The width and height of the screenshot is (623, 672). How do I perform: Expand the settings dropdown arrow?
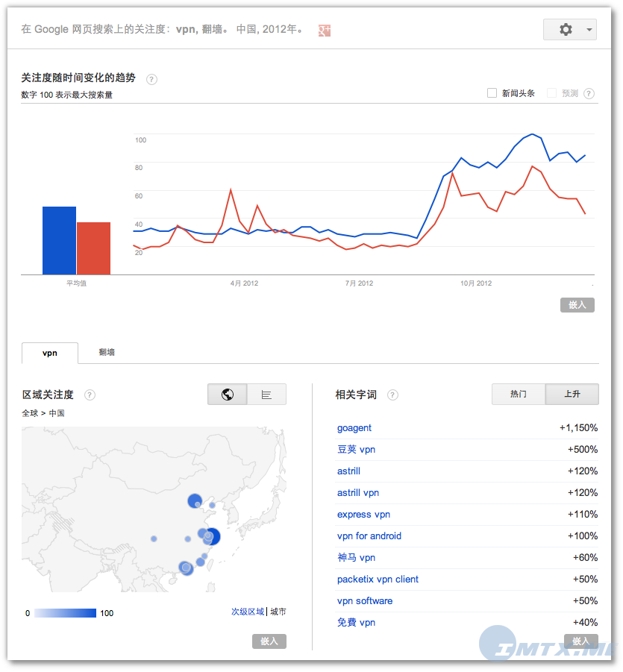(x=589, y=30)
